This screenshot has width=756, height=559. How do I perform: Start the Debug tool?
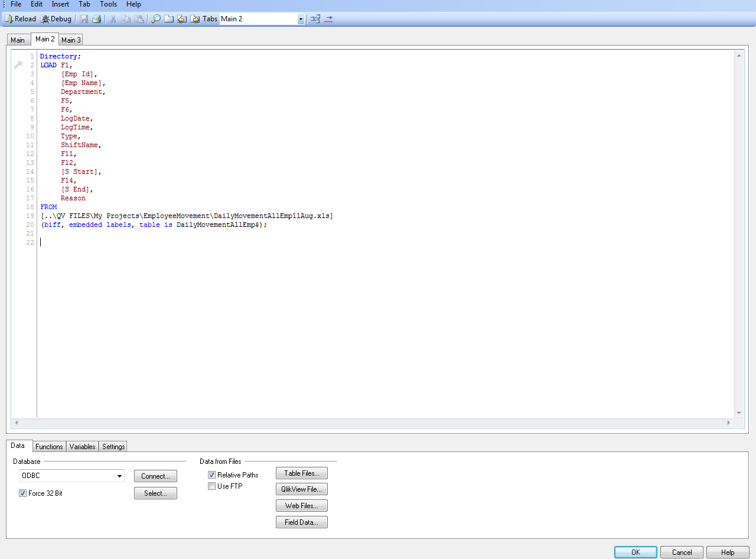[x=56, y=19]
